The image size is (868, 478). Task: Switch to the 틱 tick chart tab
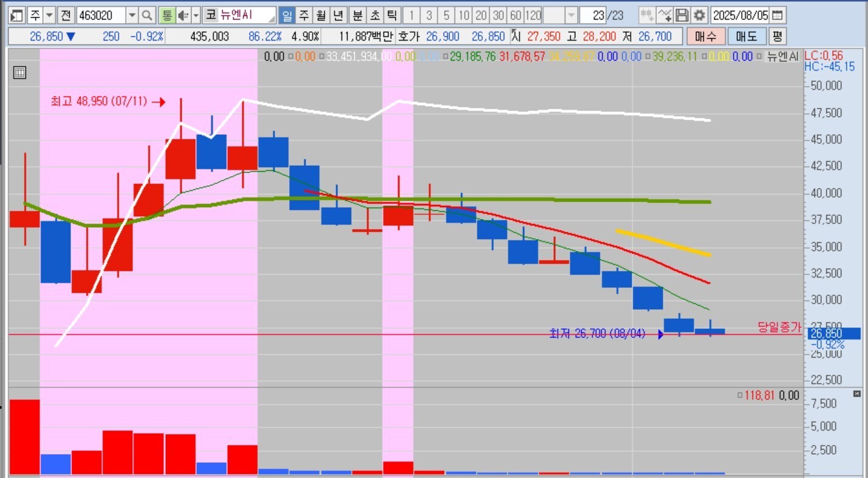pyautogui.click(x=393, y=15)
